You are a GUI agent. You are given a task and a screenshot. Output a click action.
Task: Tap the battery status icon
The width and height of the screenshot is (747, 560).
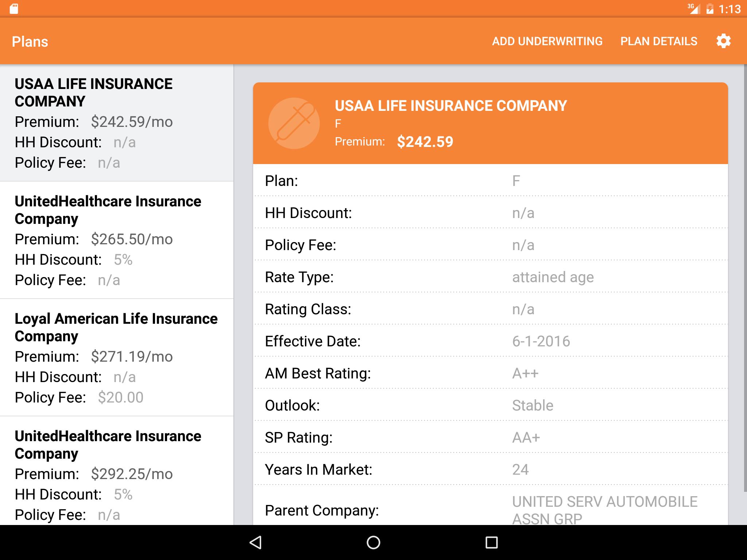[x=710, y=9]
